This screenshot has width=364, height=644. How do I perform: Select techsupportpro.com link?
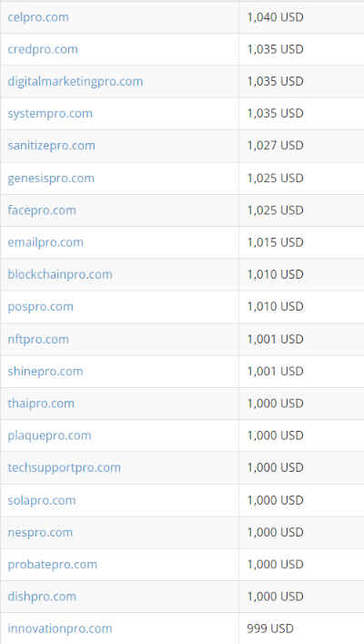click(64, 467)
